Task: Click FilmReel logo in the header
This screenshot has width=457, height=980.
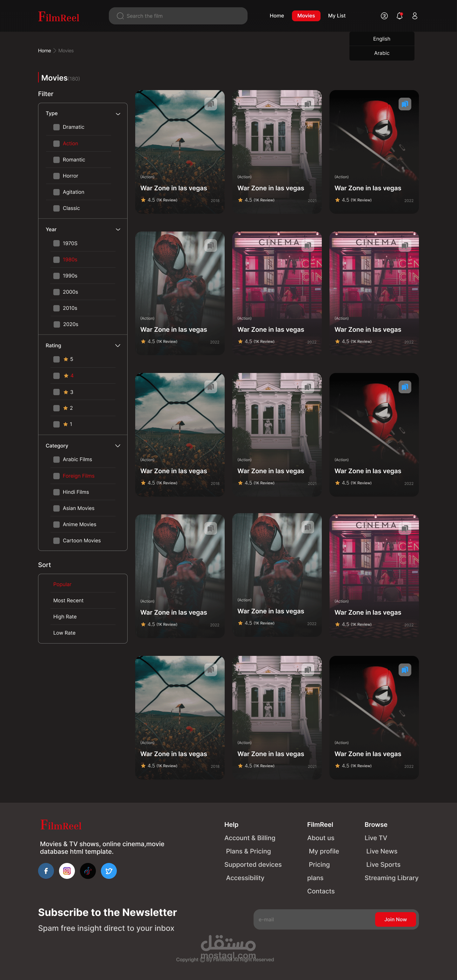Action: pyautogui.click(x=59, y=16)
